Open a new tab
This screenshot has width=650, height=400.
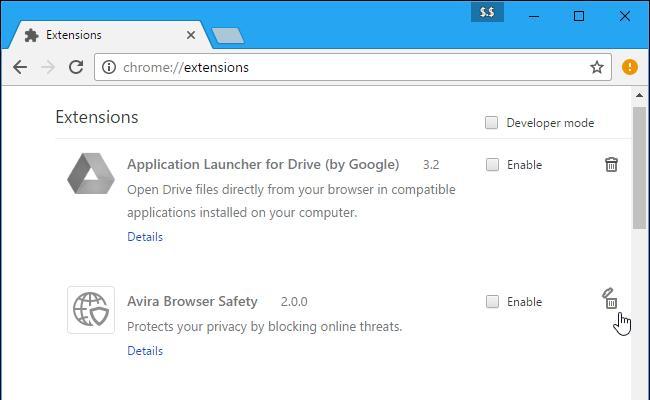228,36
